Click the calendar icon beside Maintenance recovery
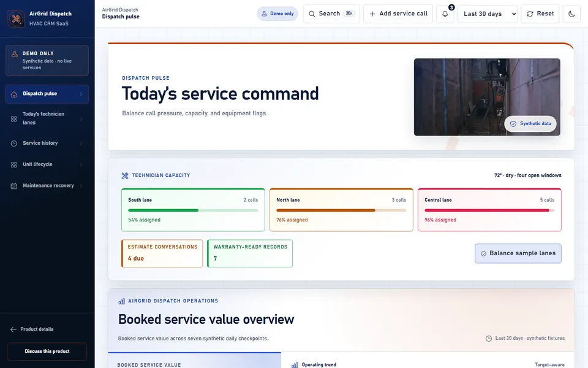 click(x=14, y=186)
